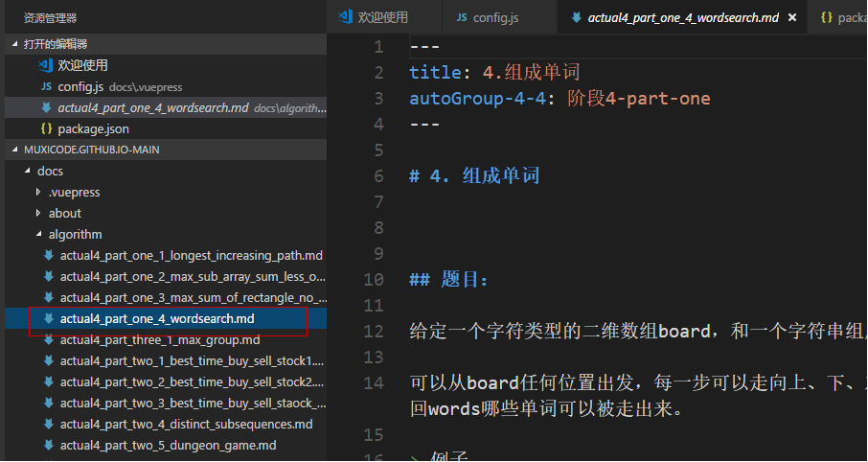This screenshot has width=868, height=462.
Task: Expand the about folder
Action: tap(38, 213)
